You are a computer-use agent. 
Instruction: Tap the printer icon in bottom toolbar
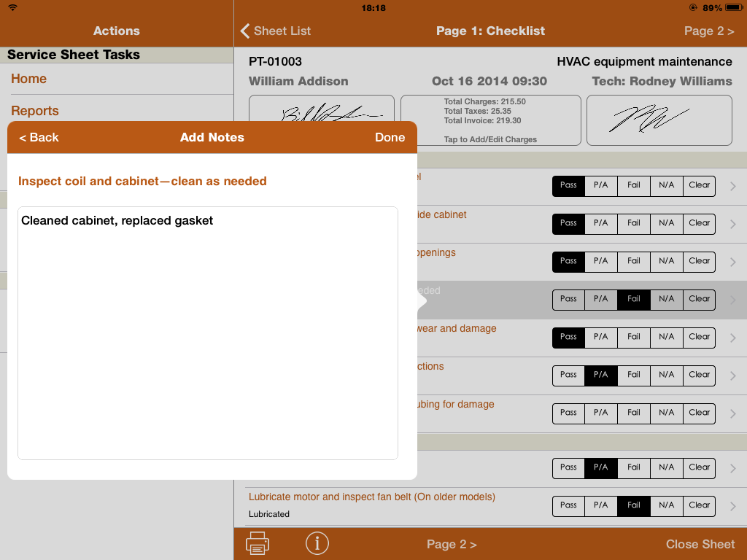click(x=258, y=543)
